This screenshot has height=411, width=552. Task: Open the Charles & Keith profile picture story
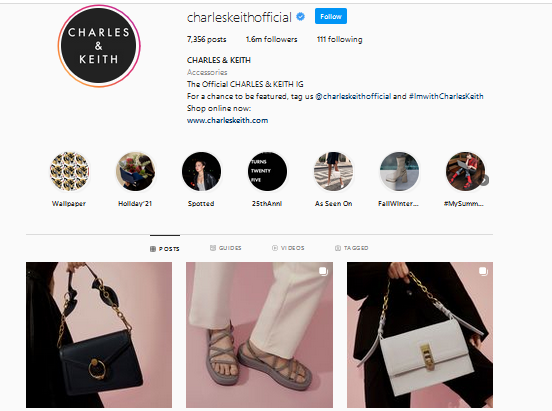pos(99,46)
